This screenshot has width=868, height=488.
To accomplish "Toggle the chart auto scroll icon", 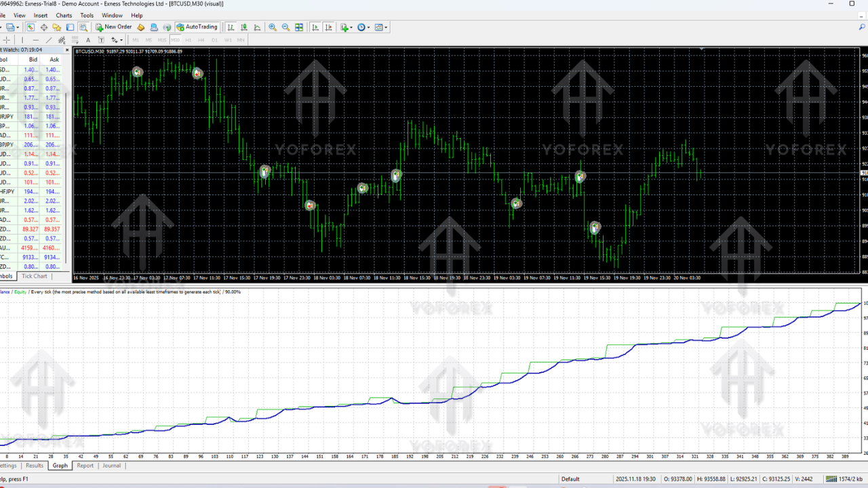I will click(315, 27).
